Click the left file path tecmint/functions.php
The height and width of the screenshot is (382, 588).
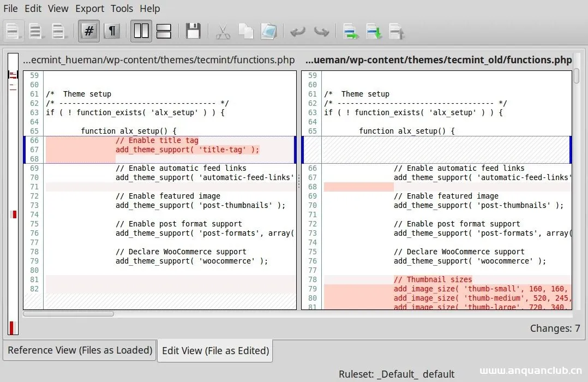pyautogui.click(x=159, y=59)
